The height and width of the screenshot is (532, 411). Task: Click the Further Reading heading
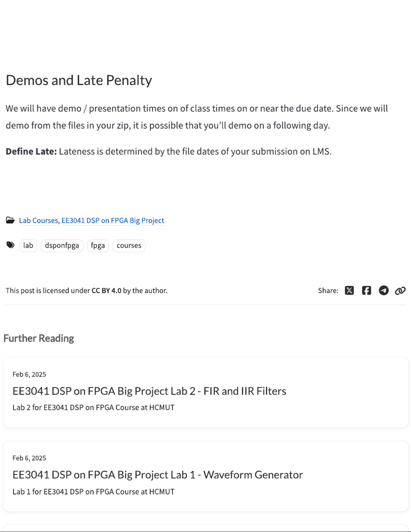(39, 338)
